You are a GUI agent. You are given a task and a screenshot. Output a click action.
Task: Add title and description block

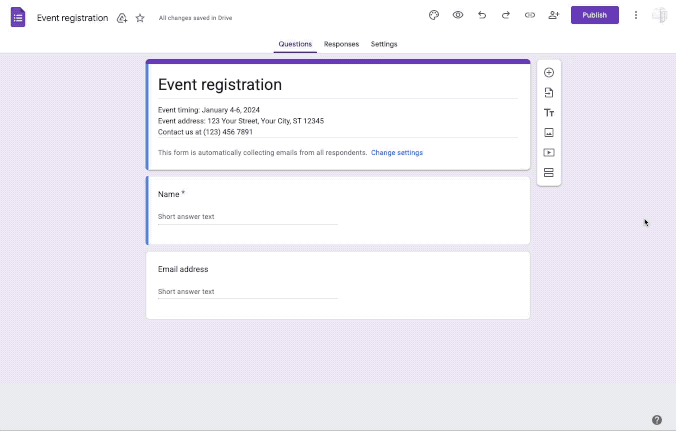point(549,113)
